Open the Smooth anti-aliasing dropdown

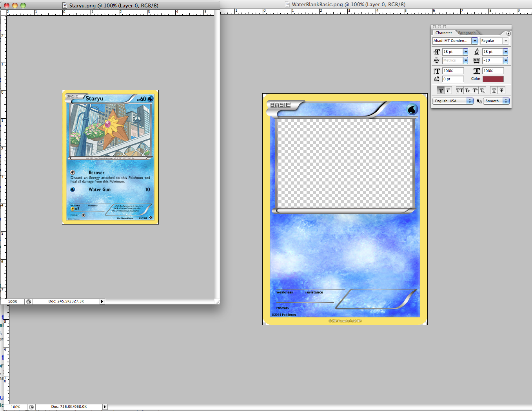pyautogui.click(x=496, y=101)
